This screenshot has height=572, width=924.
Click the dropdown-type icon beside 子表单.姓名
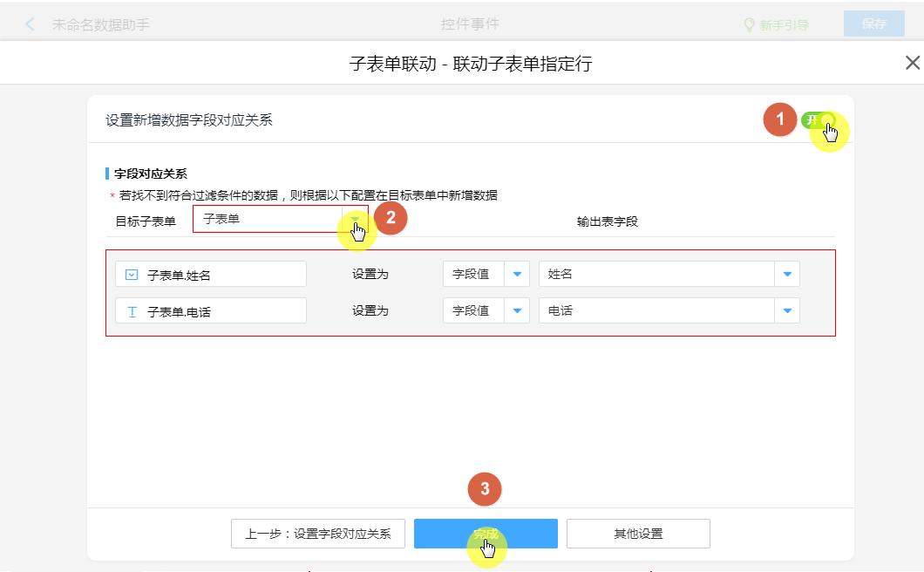[x=132, y=275]
